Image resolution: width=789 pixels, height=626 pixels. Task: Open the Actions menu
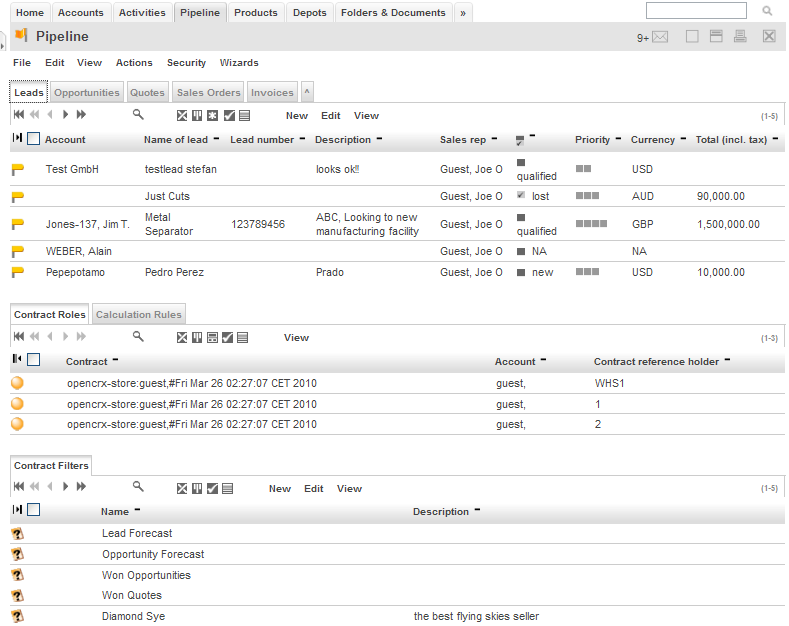point(134,63)
